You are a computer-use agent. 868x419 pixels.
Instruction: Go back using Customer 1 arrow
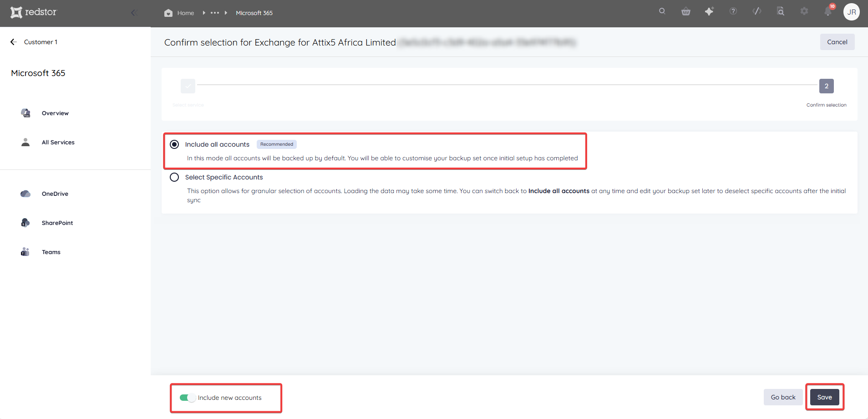(14, 42)
